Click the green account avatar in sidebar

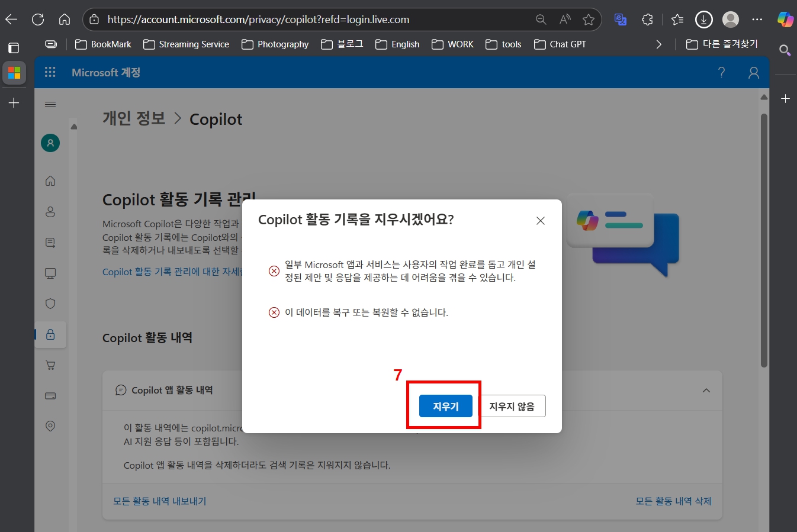(x=50, y=143)
